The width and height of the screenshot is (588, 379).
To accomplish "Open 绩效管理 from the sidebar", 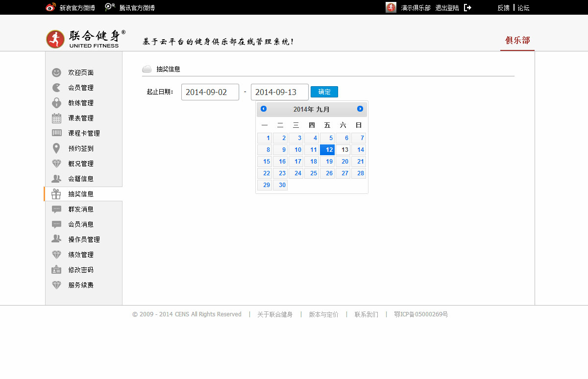I will [x=80, y=255].
